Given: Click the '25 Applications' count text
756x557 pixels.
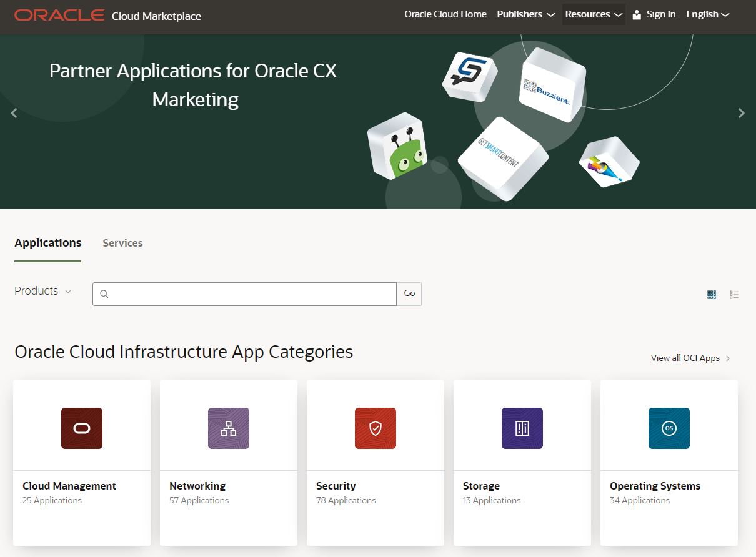Looking at the screenshot, I should point(52,500).
